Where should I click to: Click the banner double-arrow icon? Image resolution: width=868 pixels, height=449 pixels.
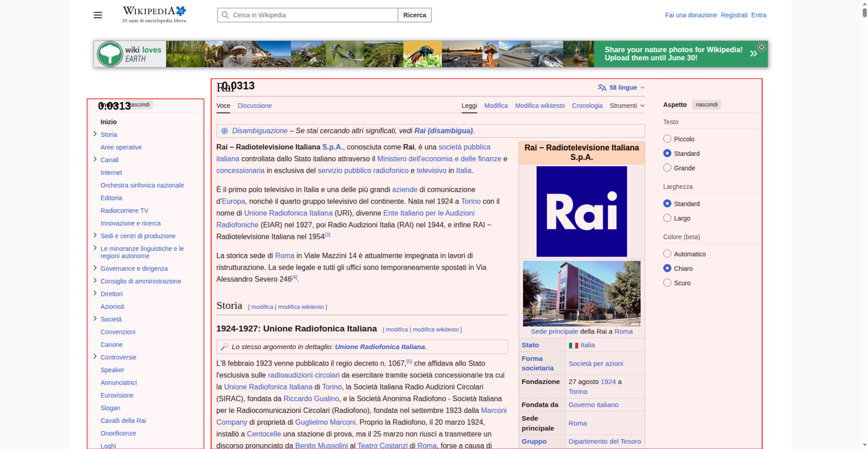tap(753, 54)
